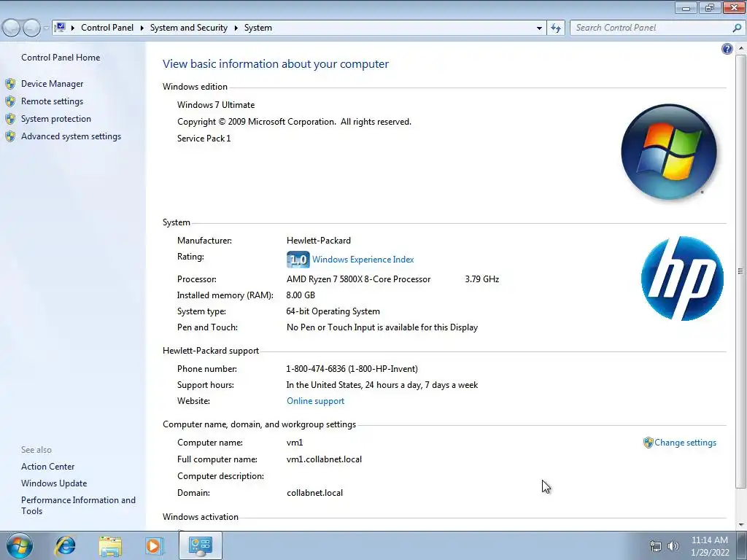This screenshot has height=560, width=747.
Task: Expand the arrow before Control Panel breadcrumb
Action: tap(73, 28)
